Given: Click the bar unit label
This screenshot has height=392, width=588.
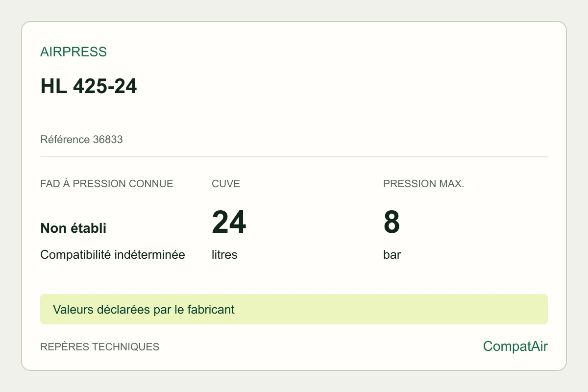Looking at the screenshot, I should pyautogui.click(x=392, y=255).
